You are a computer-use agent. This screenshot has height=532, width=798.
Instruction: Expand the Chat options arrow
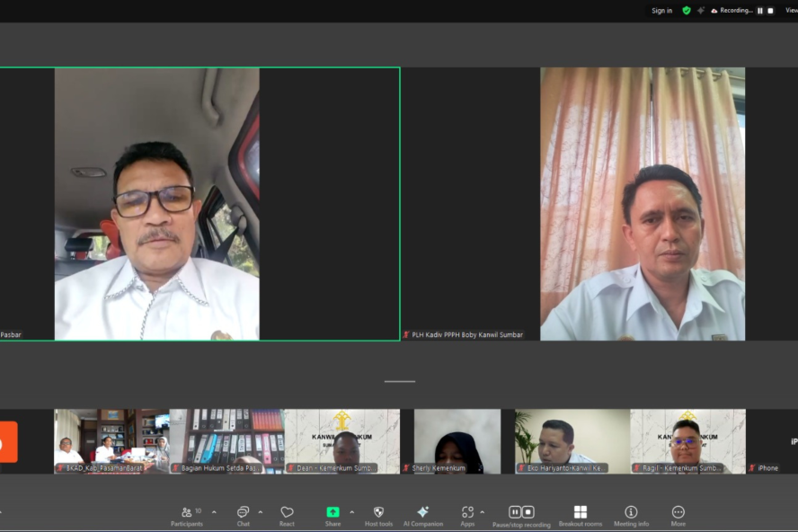[x=261, y=512]
